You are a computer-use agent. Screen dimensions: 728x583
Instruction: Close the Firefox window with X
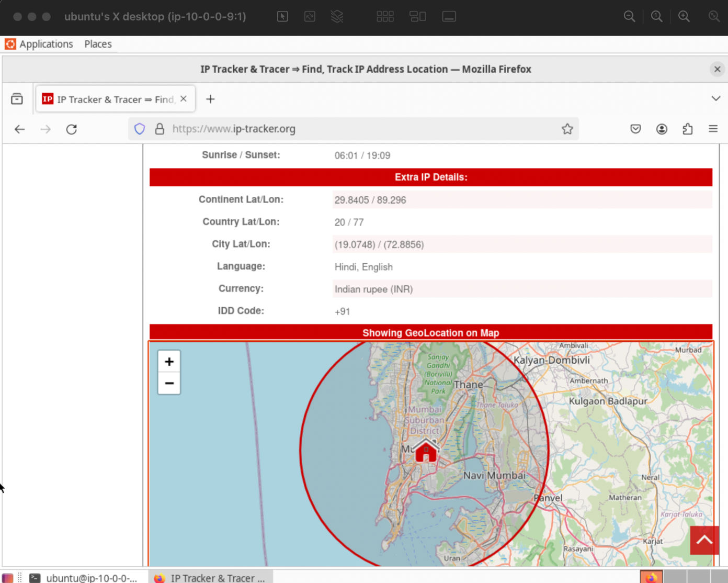click(717, 69)
